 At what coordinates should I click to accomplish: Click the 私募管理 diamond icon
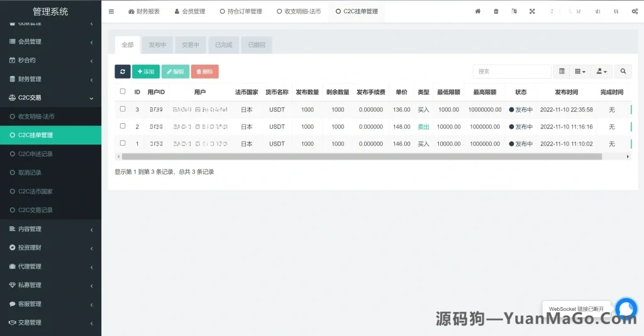[13, 285]
